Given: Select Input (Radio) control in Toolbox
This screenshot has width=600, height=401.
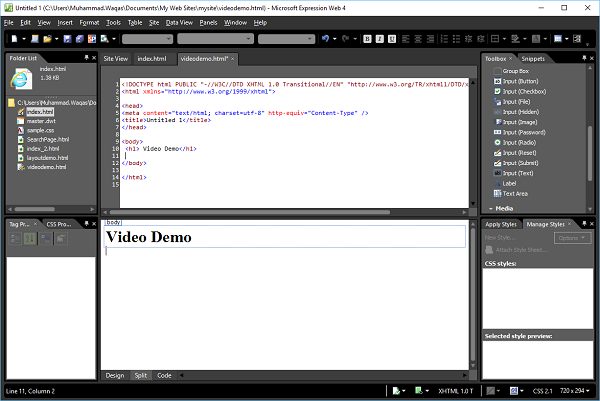Looking at the screenshot, I should pyautogui.click(x=520, y=142).
